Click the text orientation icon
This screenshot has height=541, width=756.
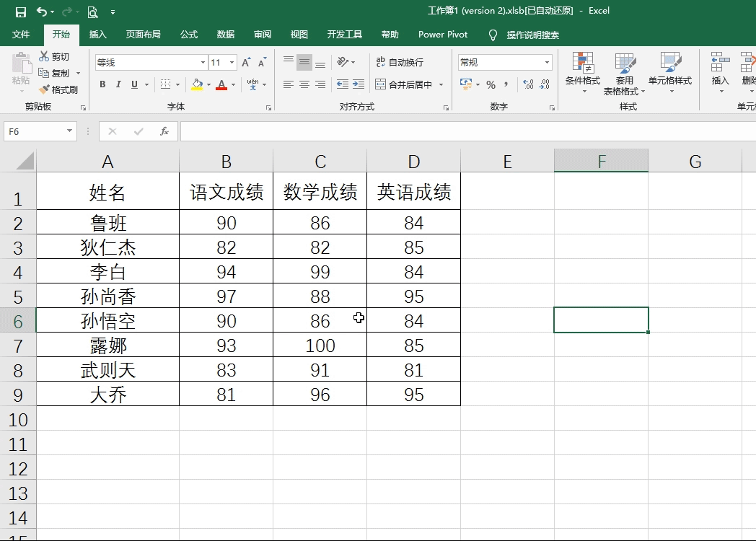coord(343,62)
